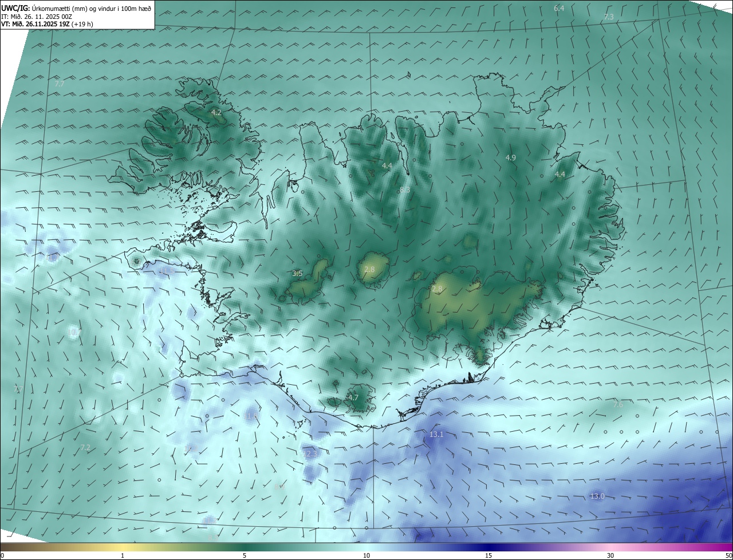
Task: Click the 4.9 value in northeast Iceland
Action: [x=511, y=157]
